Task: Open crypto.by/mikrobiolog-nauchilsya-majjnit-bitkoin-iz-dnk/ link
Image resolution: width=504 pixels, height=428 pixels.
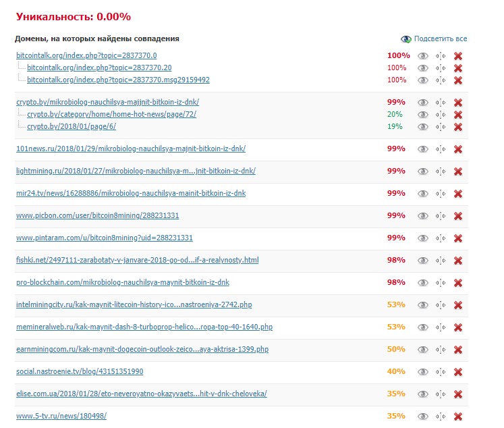Action: 108,102
